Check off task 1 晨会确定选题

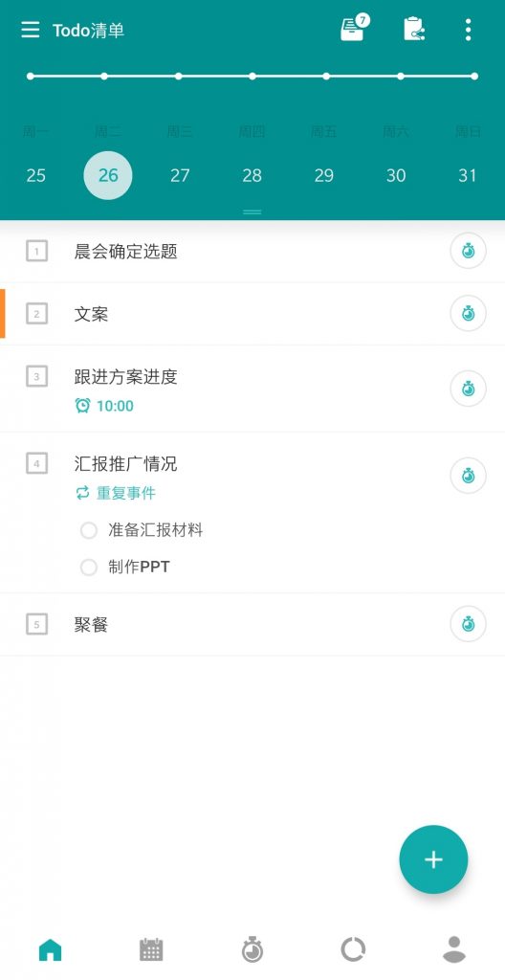37,251
